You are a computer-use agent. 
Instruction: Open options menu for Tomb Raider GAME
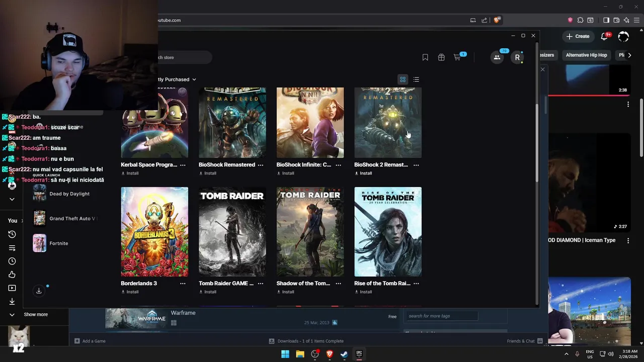(x=261, y=284)
